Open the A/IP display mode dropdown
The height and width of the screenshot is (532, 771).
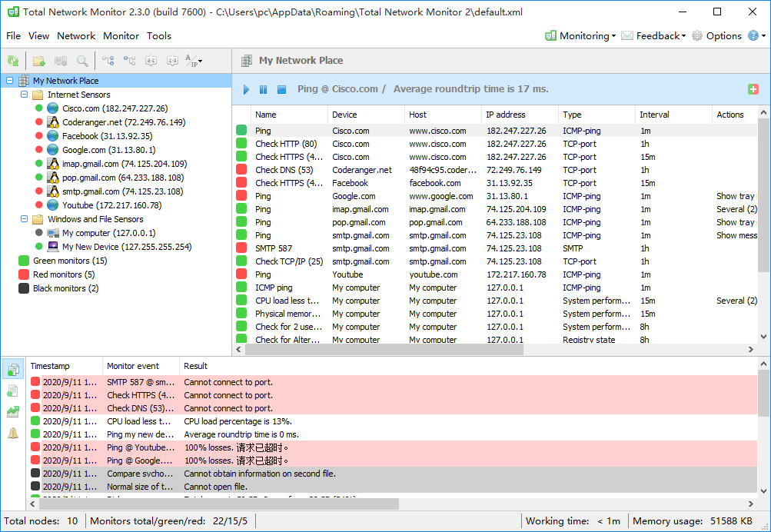point(194,61)
